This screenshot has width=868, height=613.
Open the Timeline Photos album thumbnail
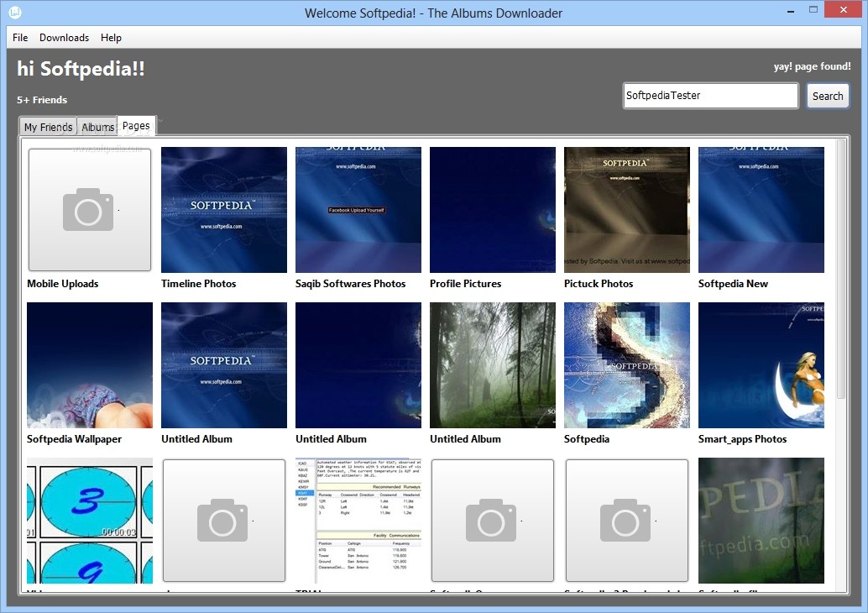tap(224, 210)
